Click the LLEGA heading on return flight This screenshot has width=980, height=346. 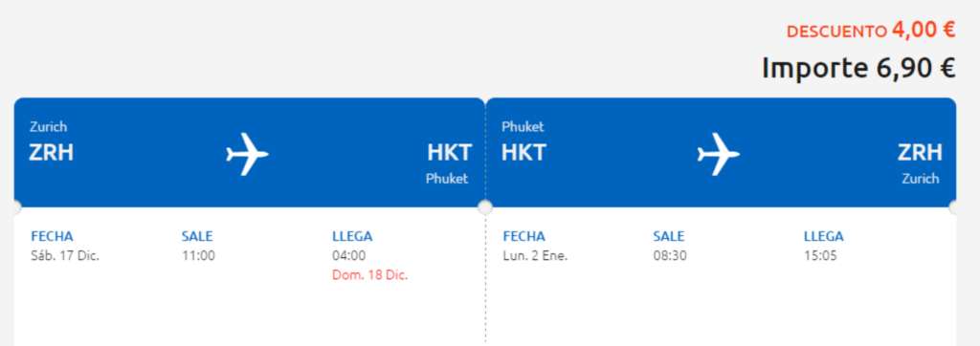[x=824, y=237]
